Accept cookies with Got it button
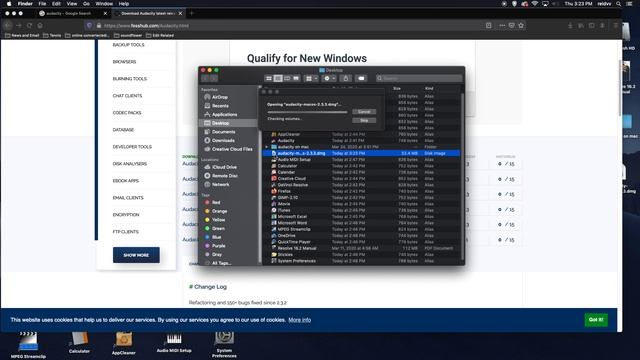Screen dimensions: 640x360 click(x=596, y=320)
